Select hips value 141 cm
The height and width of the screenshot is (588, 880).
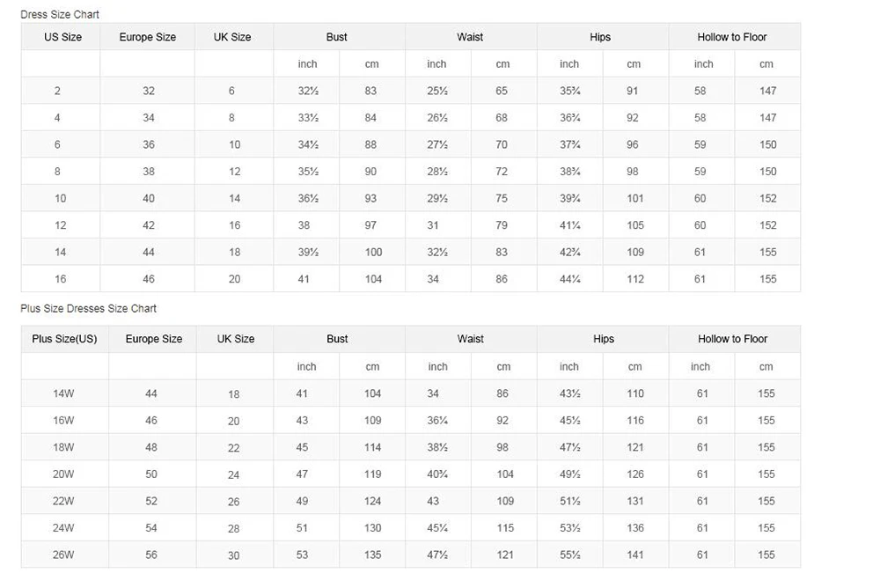[635, 555]
